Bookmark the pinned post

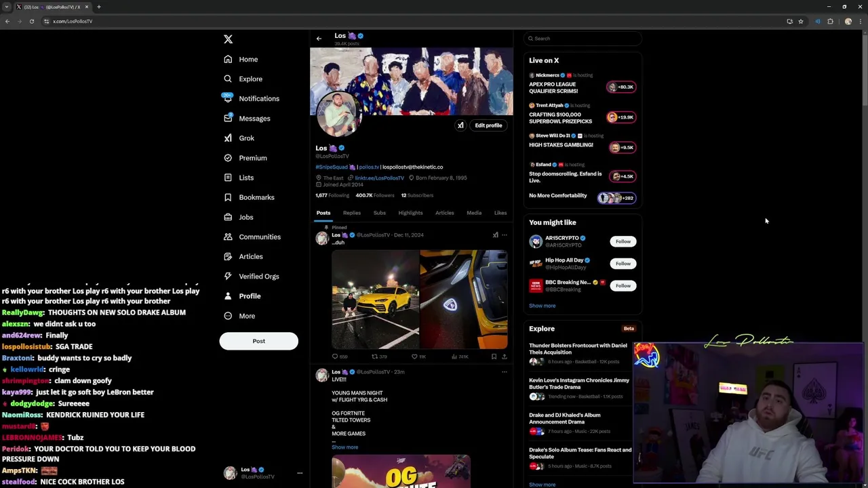(x=494, y=357)
